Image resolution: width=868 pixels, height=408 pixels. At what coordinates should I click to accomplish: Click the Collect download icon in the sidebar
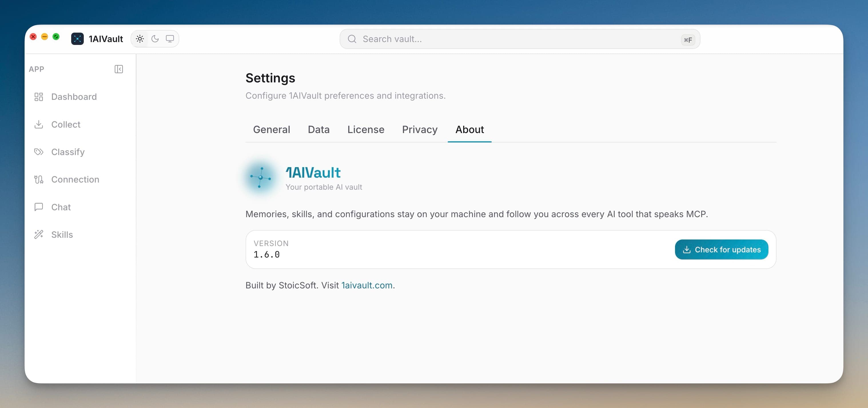[39, 124]
